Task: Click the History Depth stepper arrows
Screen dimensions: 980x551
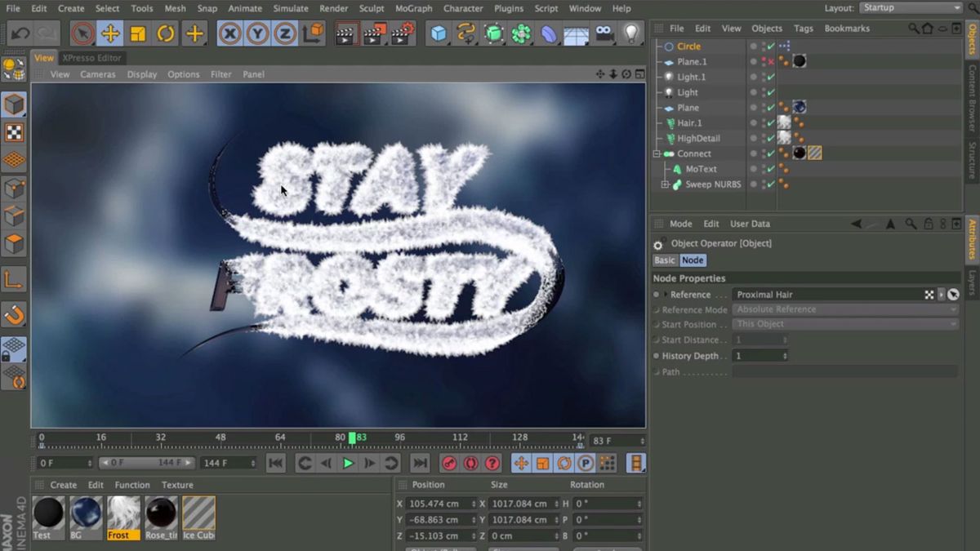Action: (x=785, y=356)
